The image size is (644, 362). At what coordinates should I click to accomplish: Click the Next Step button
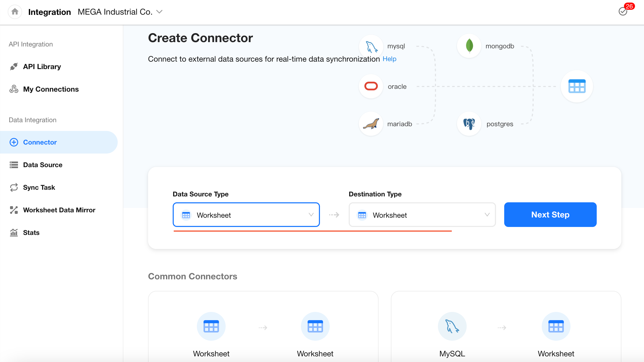click(x=550, y=215)
